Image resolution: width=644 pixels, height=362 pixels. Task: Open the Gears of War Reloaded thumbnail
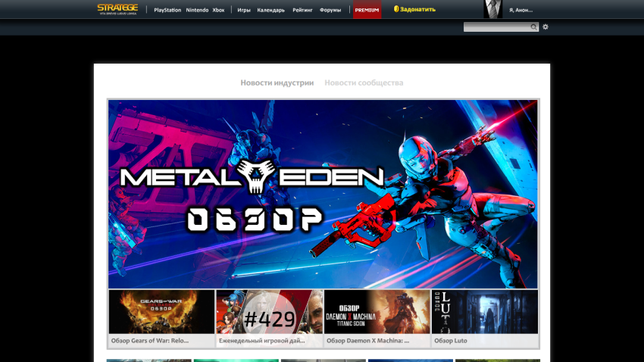pyautogui.click(x=161, y=311)
